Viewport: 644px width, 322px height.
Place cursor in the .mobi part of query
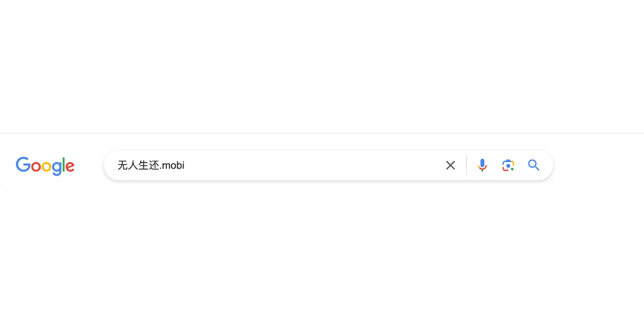(173, 165)
